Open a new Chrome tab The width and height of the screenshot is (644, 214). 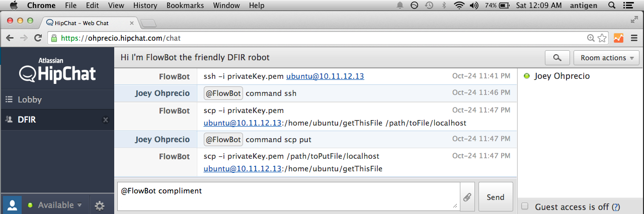click(x=148, y=23)
